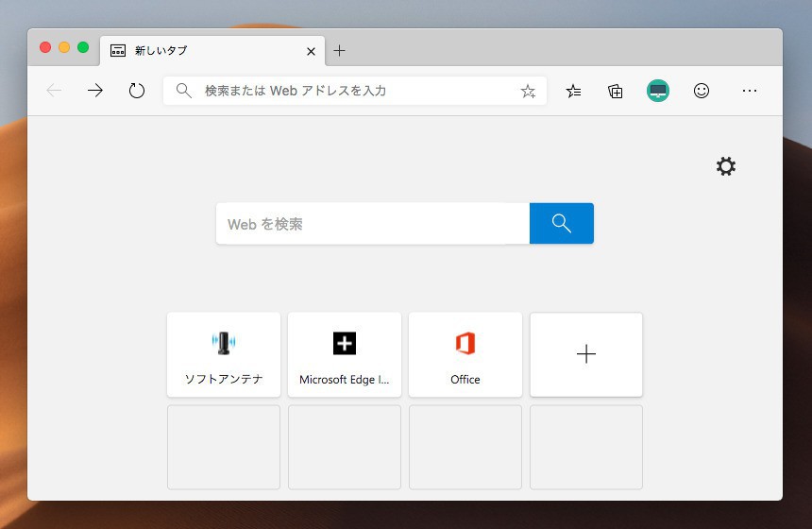Open the Favorites list icon
Image resolution: width=812 pixels, height=529 pixels.
(573, 91)
